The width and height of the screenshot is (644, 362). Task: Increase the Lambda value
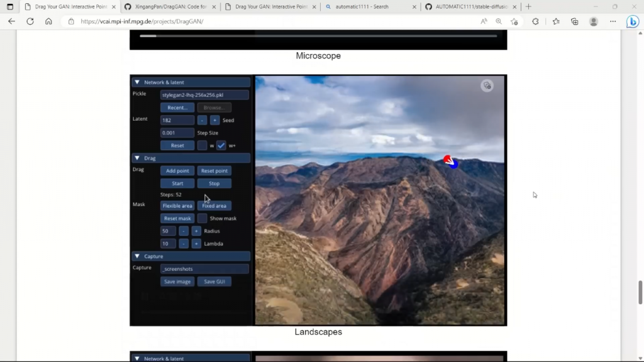coord(196,244)
